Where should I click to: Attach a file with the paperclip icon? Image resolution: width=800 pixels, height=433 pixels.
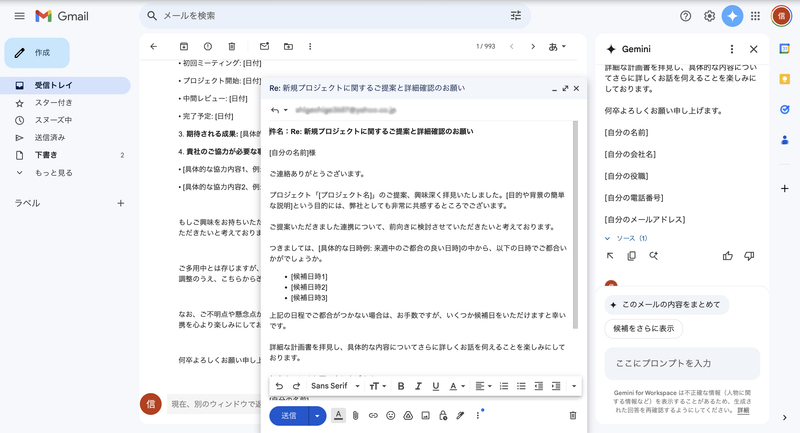[x=354, y=415]
